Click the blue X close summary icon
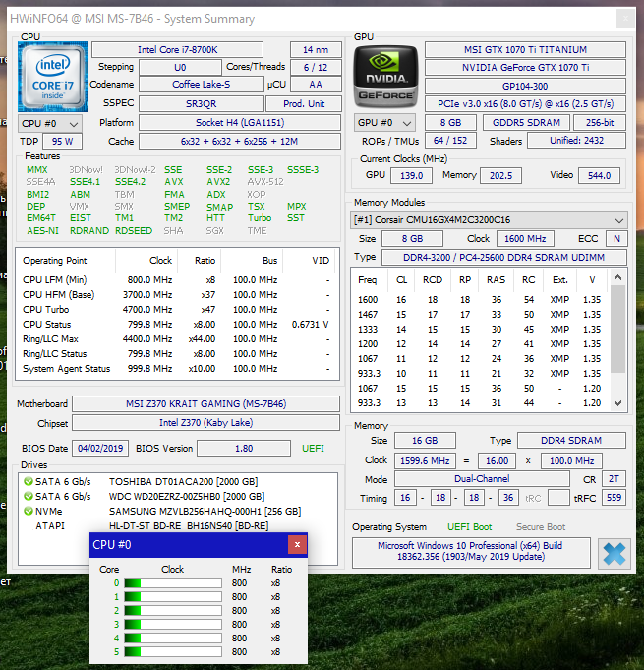 click(615, 554)
